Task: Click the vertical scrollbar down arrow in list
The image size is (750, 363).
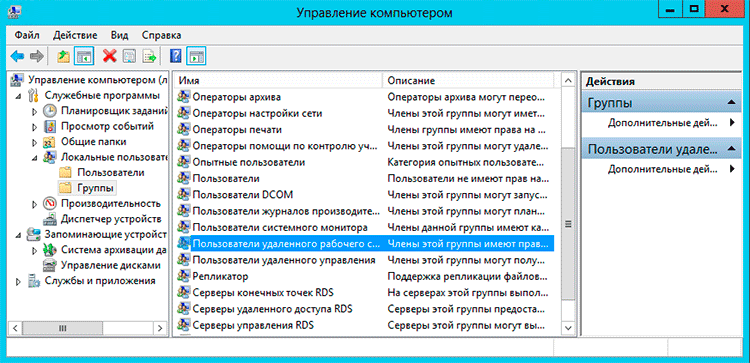Action: (x=568, y=328)
